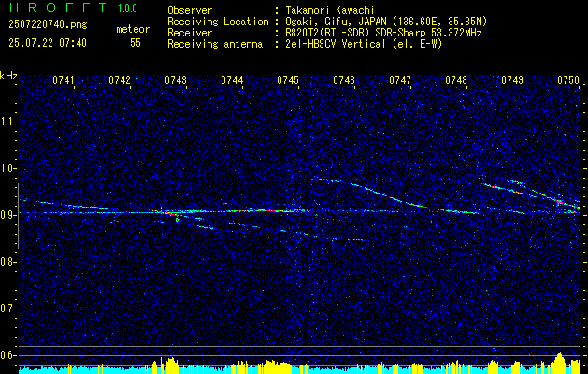This screenshot has width=588, height=374.
Task: Click time marker 0743
Action: [176, 80]
